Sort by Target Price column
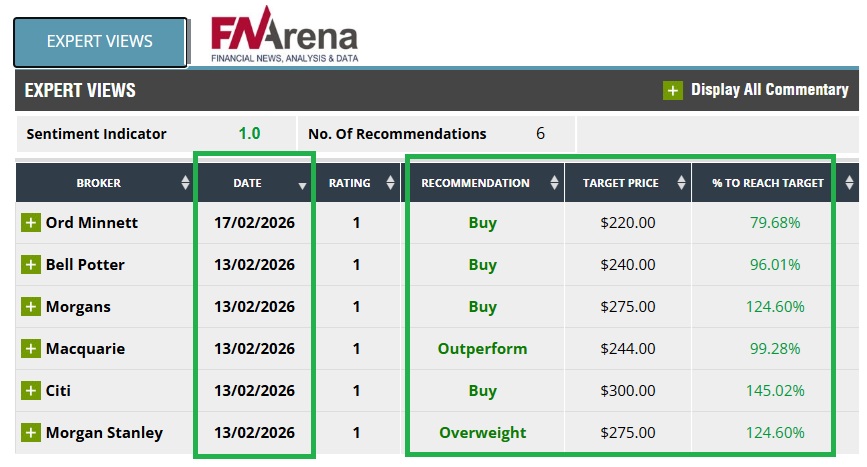The image size is (867, 467). click(x=681, y=183)
